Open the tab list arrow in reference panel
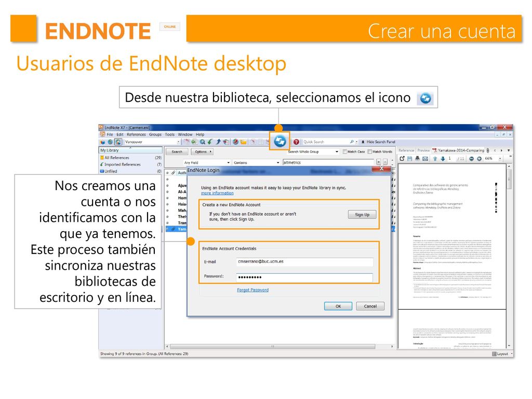Image resolution: width=532 pixels, height=399 pixels. (509, 150)
